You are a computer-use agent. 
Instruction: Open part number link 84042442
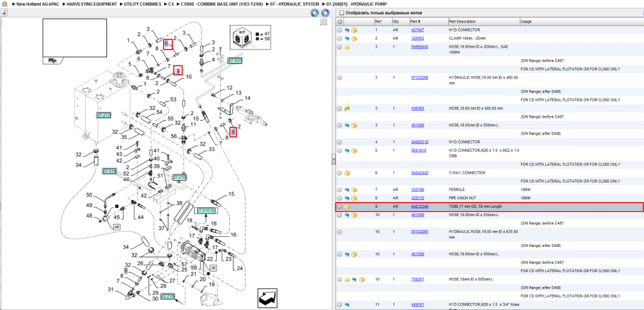tap(420, 173)
